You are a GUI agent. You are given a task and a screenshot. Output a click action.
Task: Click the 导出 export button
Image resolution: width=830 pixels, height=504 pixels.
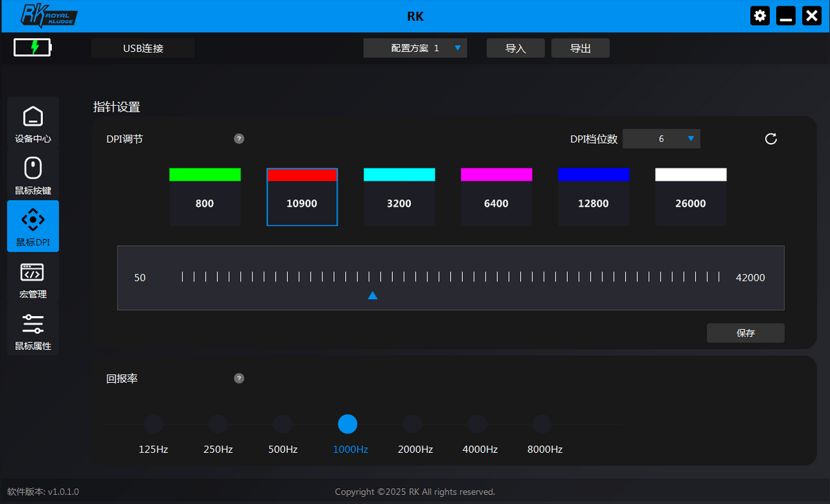tap(580, 48)
